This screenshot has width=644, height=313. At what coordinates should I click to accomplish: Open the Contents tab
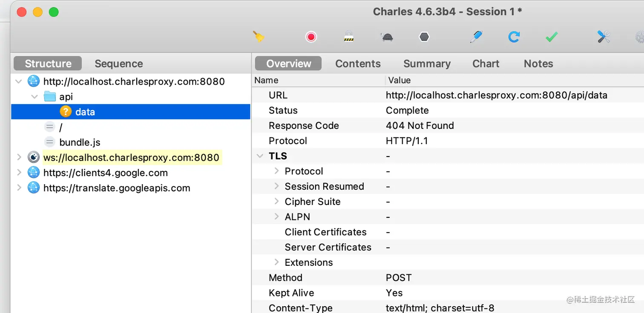(358, 63)
